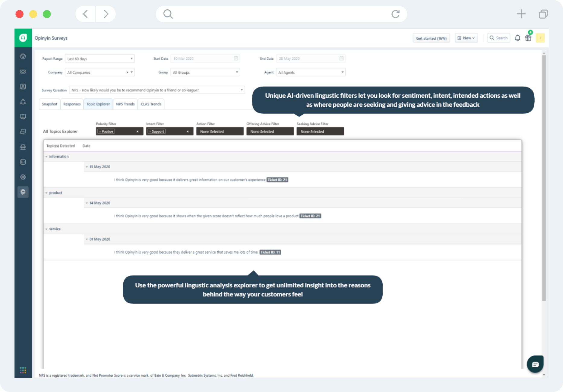This screenshot has height=392, width=563.
Task: Click the Search field in header
Action: [499, 38]
